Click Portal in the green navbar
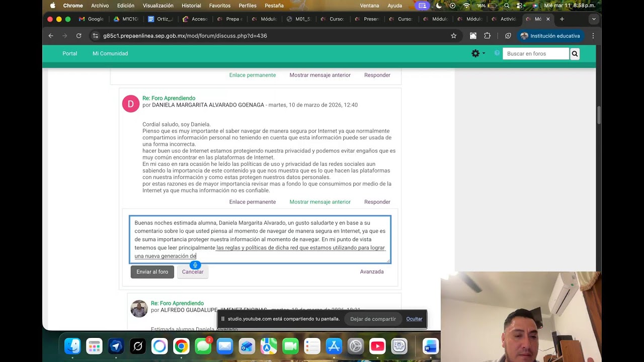The width and height of the screenshot is (644, 362). pos(69,53)
